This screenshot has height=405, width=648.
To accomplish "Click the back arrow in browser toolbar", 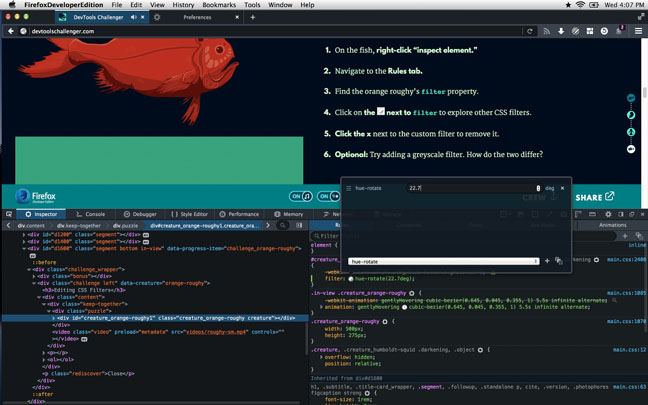I will 11,31.
